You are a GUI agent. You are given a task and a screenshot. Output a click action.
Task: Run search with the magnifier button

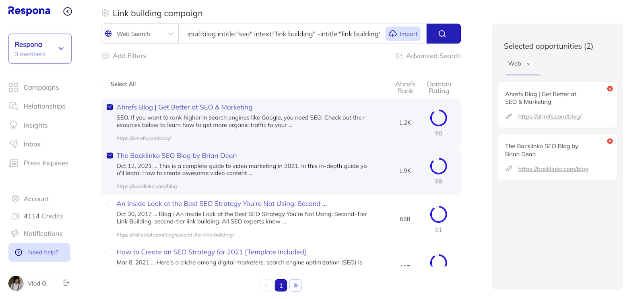[x=444, y=34]
